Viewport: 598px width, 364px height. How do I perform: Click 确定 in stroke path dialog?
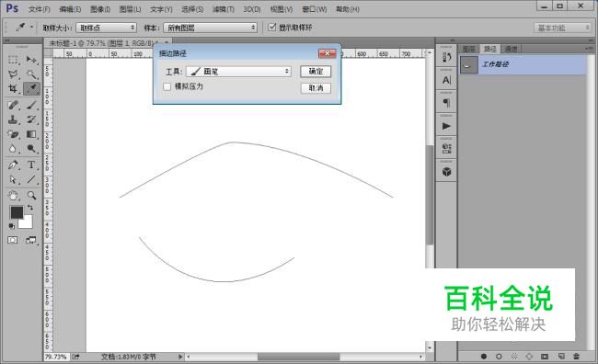[x=316, y=72]
